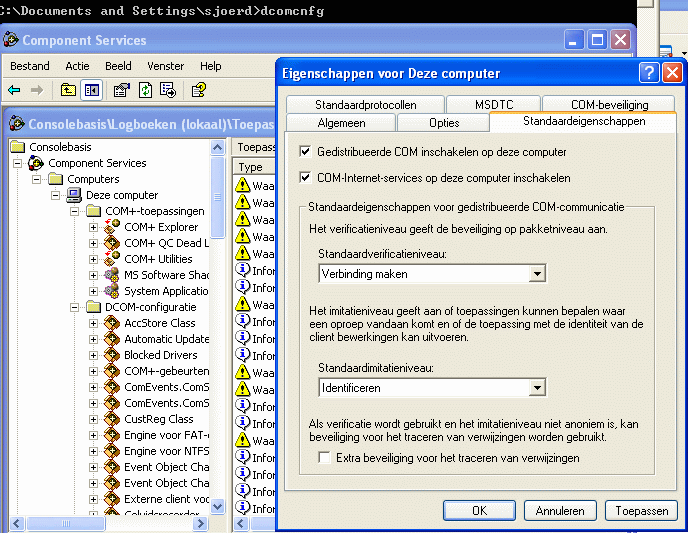
Task: Click the Component Services tree icon
Action: [x=36, y=163]
